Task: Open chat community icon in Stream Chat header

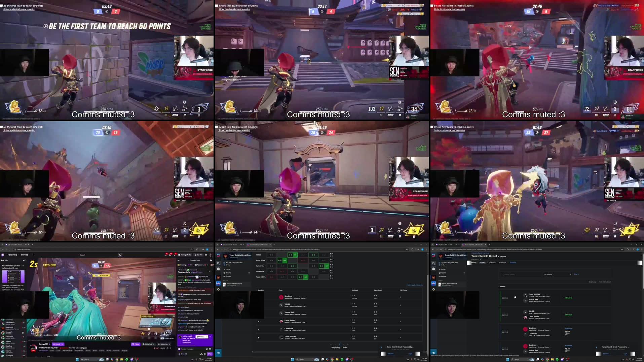Action: (211, 260)
